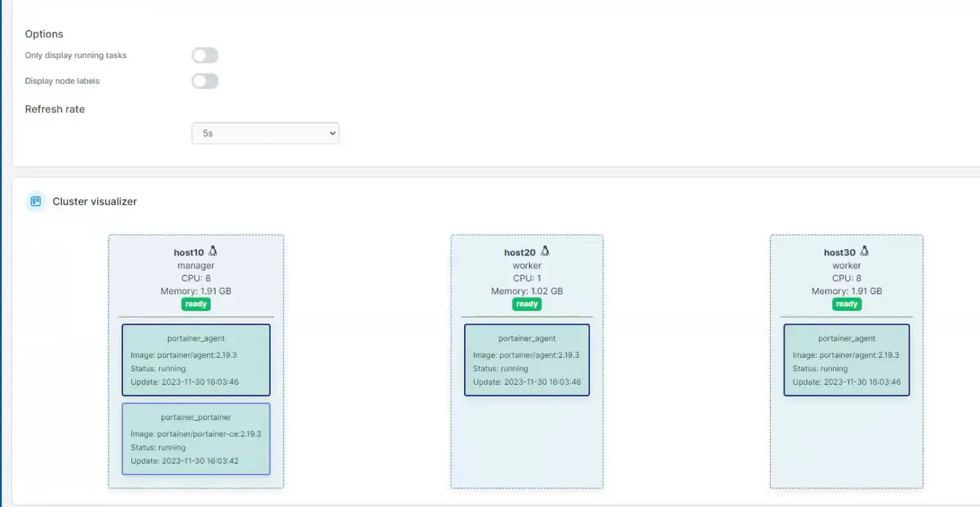This screenshot has width=980, height=507.
Task: Click the Memory: 1.02 GB value
Action: pyautogui.click(x=527, y=291)
